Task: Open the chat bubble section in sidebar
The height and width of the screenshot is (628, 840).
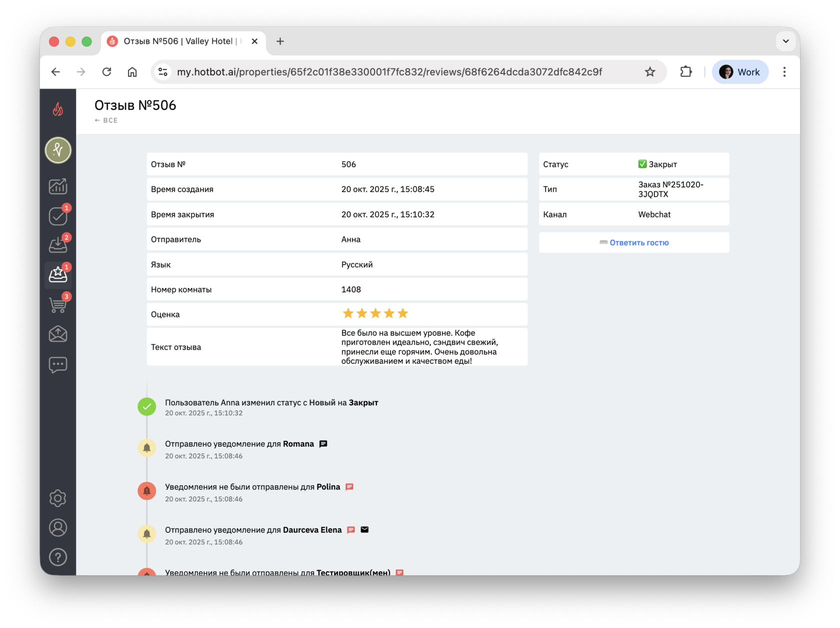Action: coord(58,365)
